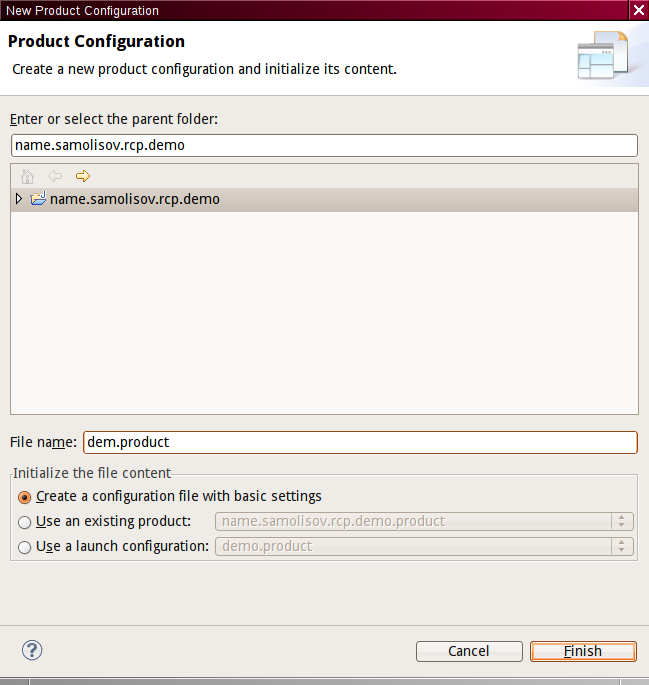
Task: Click the File name input field
Action: pyautogui.click(x=359, y=442)
